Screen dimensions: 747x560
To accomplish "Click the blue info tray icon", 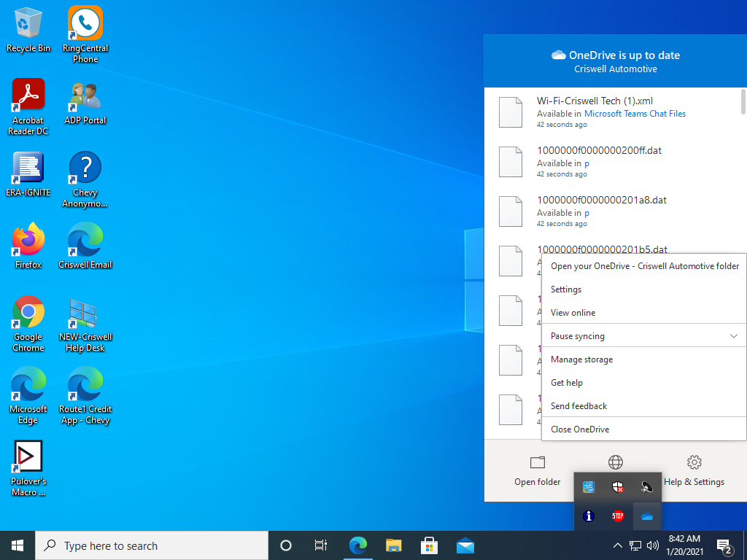I will click(589, 516).
